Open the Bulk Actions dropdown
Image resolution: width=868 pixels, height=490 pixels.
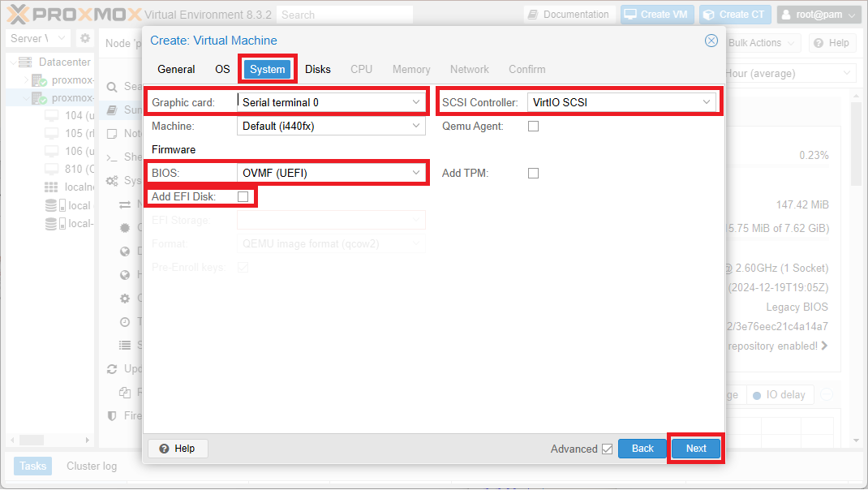point(761,43)
